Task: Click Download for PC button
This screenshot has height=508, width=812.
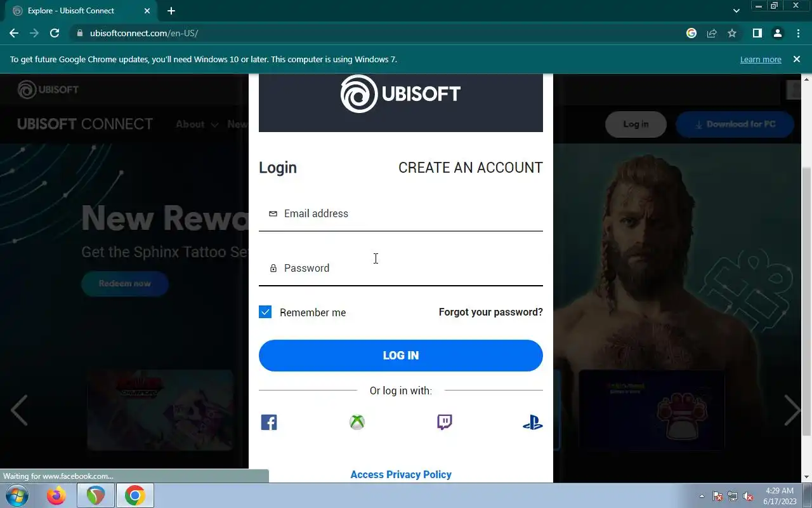Action: (735, 124)
